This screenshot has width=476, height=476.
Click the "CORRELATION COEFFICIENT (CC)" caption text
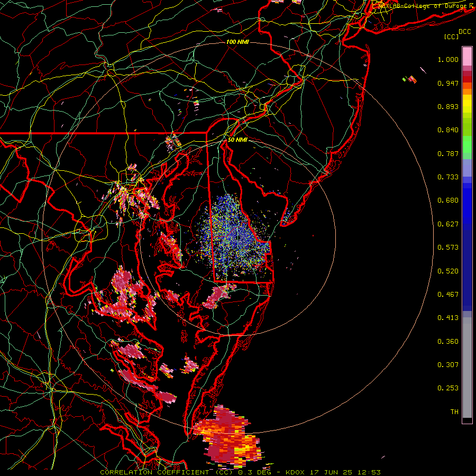(167, 472)
